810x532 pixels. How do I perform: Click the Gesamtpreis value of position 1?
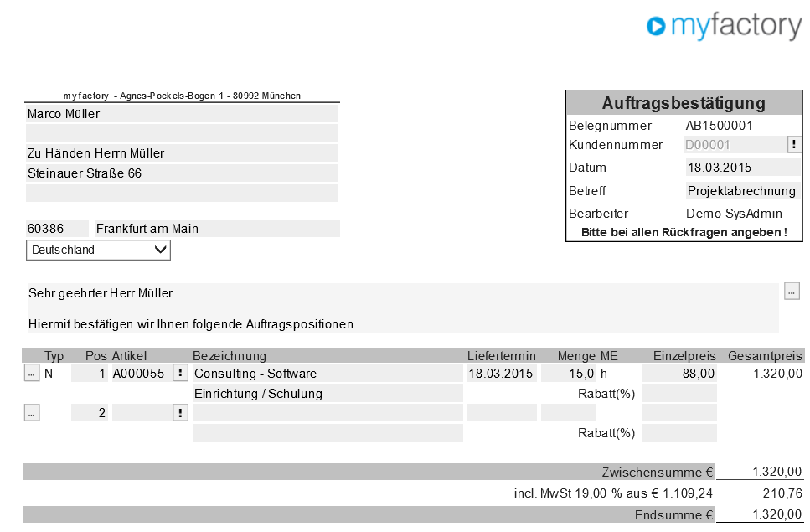778,374
